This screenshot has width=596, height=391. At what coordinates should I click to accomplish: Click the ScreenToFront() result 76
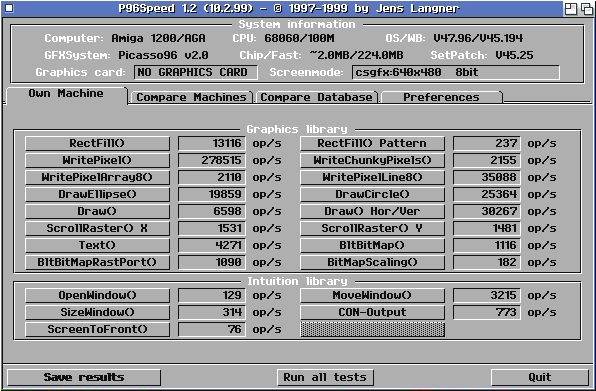point(212,329)
